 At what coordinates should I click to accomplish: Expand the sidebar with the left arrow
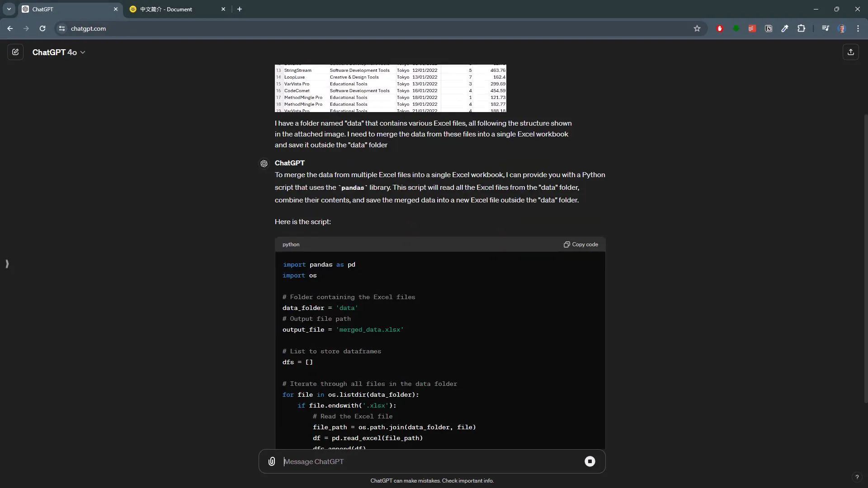point(7,263)
